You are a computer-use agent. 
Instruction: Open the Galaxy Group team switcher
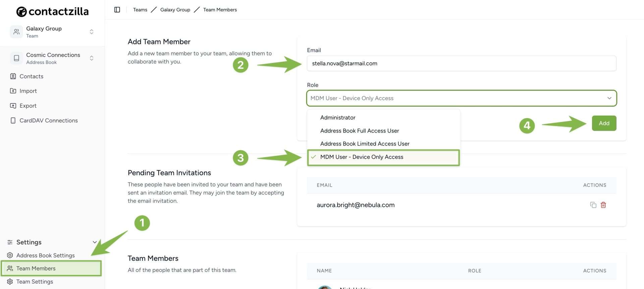[92, 32]
